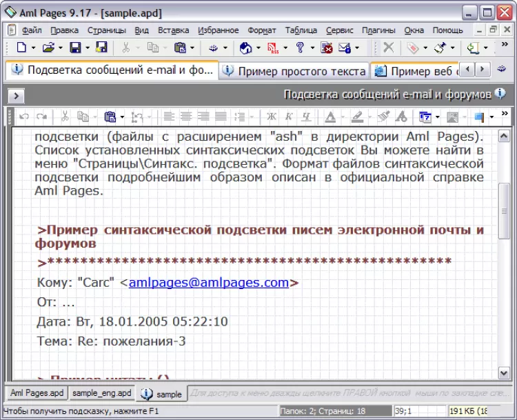Switch to sample_eng.apd document tab
Viewport: 517px width, 420px height.
click(101, 393)
